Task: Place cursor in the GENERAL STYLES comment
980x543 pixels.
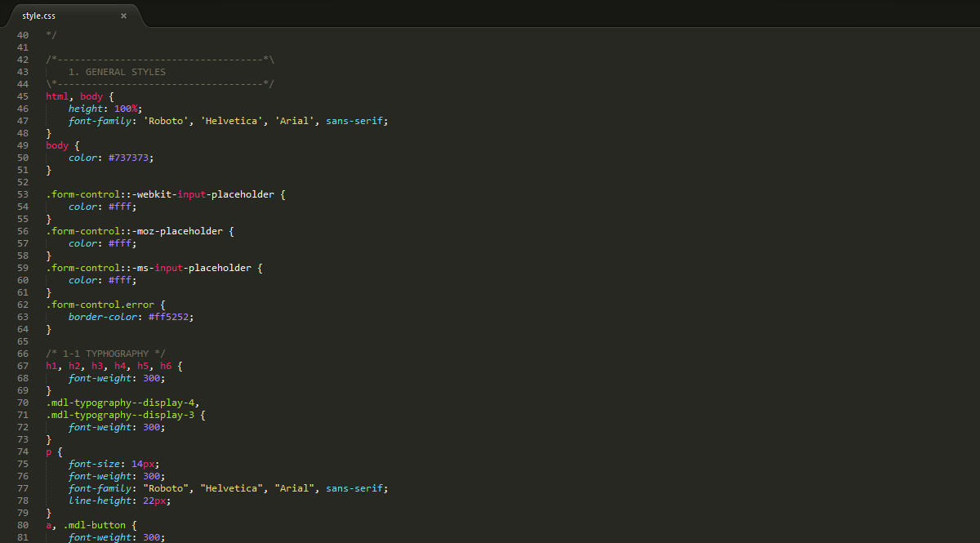Action: pyautogui.click(x=117, y=72)
